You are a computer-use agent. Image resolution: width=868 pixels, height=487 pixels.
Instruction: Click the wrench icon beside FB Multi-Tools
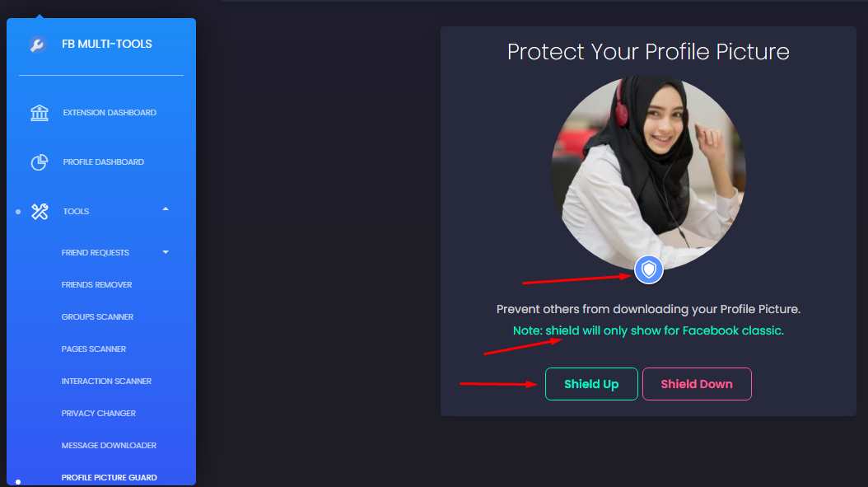tap(37, 44)
